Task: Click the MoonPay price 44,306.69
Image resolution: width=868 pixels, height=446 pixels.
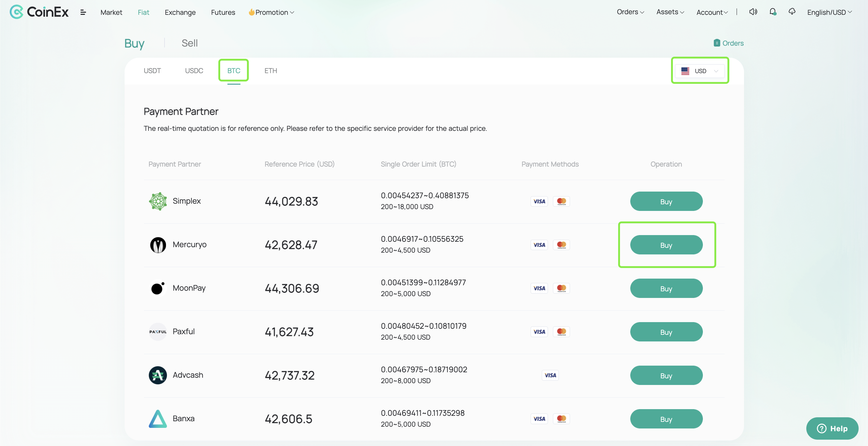Action: click(x=292, y=288)
